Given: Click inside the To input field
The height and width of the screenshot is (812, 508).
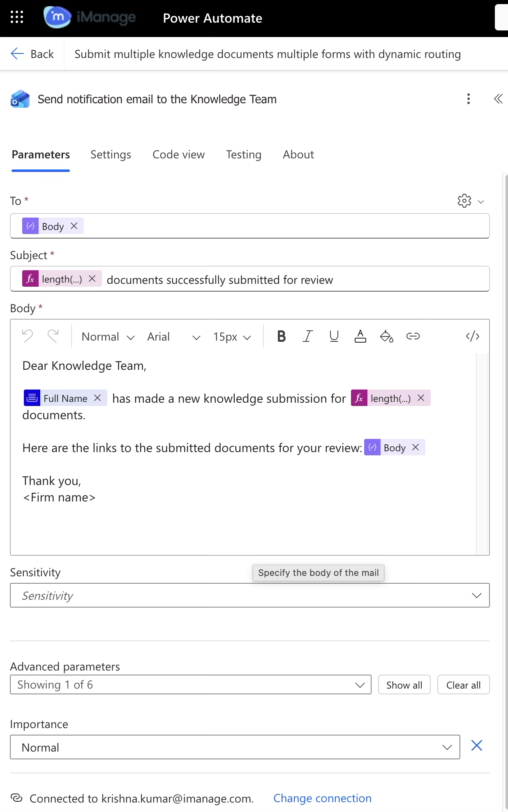Looking at the screenshot, I should click(x=250, y=226).
